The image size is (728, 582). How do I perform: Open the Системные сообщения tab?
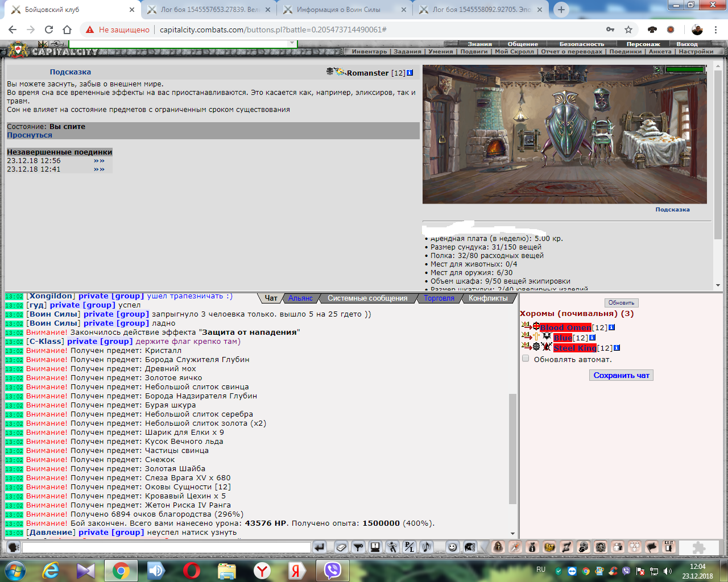[367, 298]
